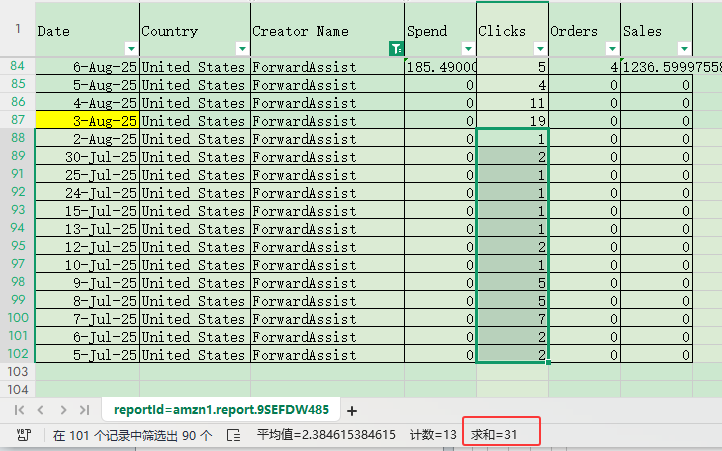This screenshot has height=451, width=722.
Task: Select row header 103
Action: coord(17,372)
